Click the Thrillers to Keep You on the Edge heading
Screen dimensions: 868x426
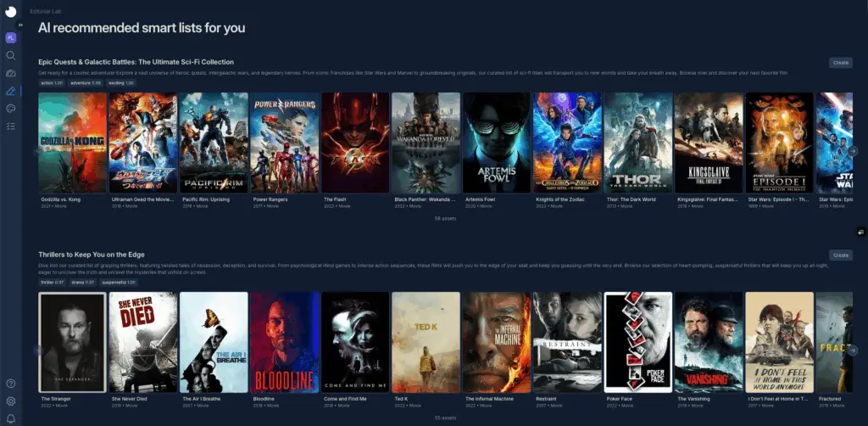tap(92, 255)
